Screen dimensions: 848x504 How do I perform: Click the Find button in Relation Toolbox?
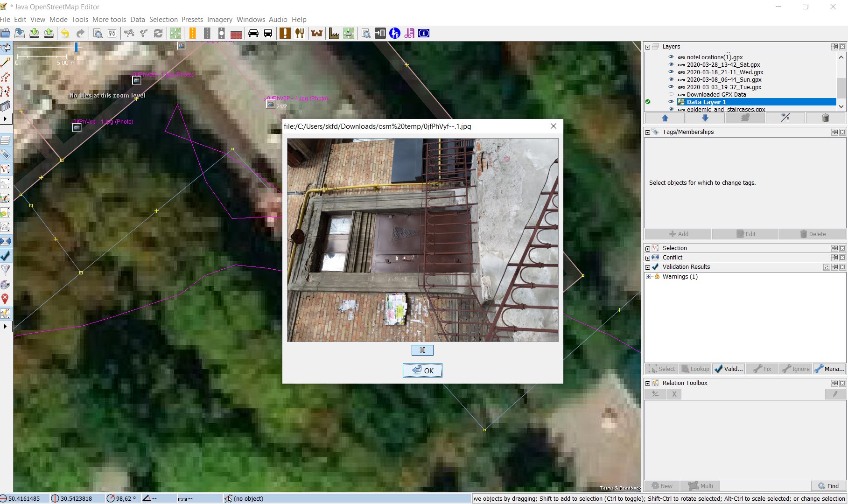[x=828, y=486]
